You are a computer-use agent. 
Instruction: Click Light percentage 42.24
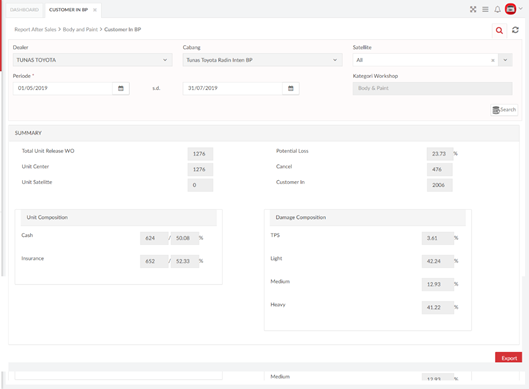point(438,261)
